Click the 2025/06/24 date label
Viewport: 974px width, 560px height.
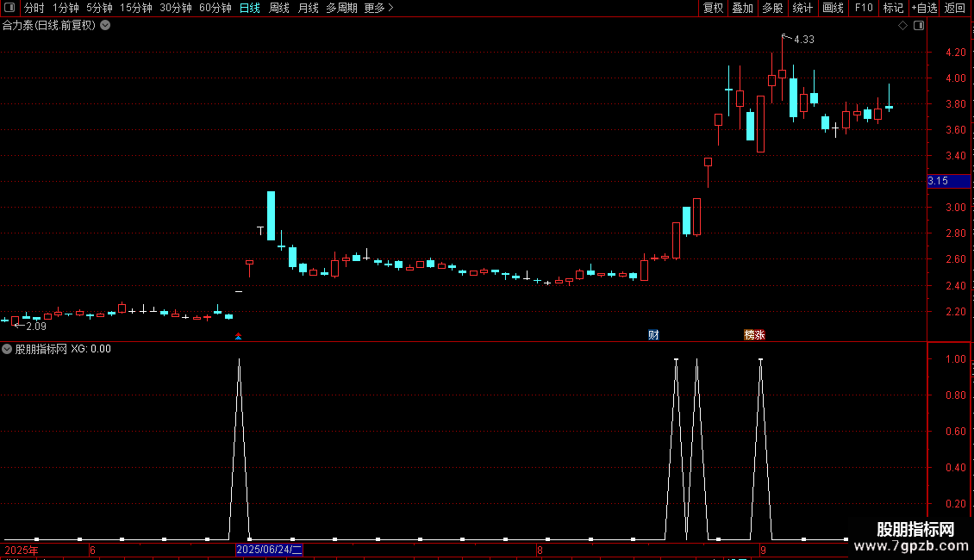pos(269,550)
